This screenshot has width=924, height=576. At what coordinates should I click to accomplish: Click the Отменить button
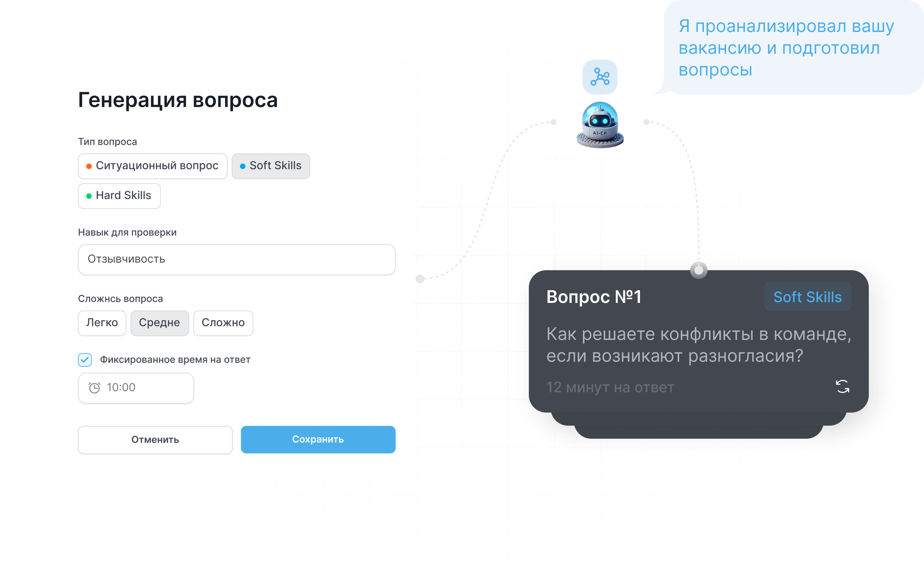click(155, 439)
